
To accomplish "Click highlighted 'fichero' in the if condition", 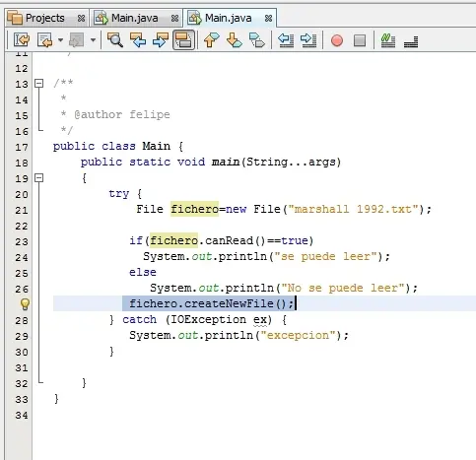I will pos(174,240).
